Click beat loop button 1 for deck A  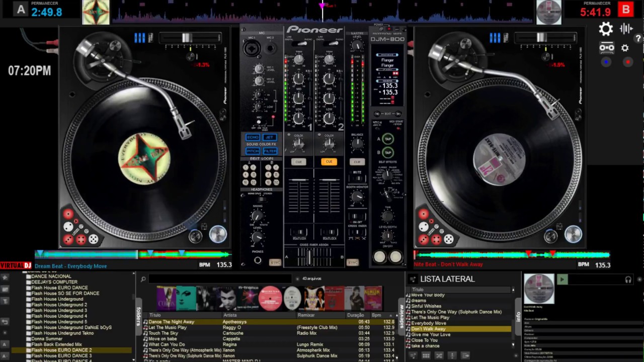246,167
